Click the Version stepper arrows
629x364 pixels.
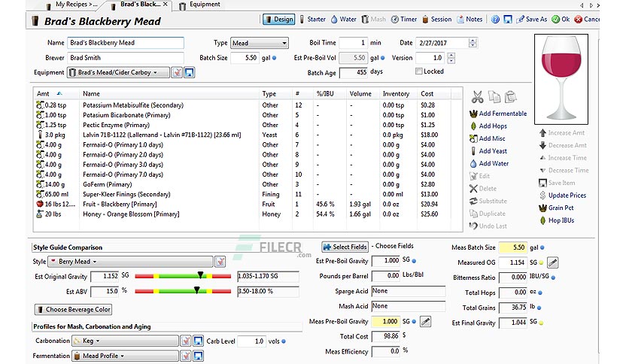coord(451,58)
